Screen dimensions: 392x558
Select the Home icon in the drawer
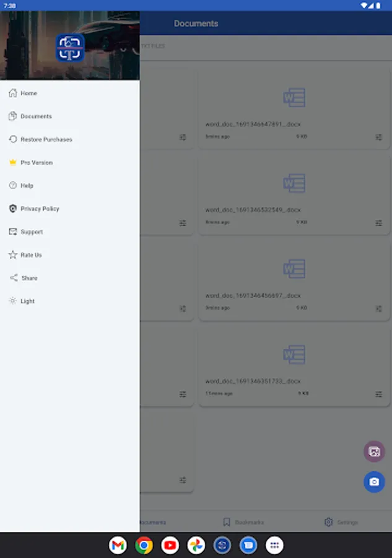click(13, 93)
